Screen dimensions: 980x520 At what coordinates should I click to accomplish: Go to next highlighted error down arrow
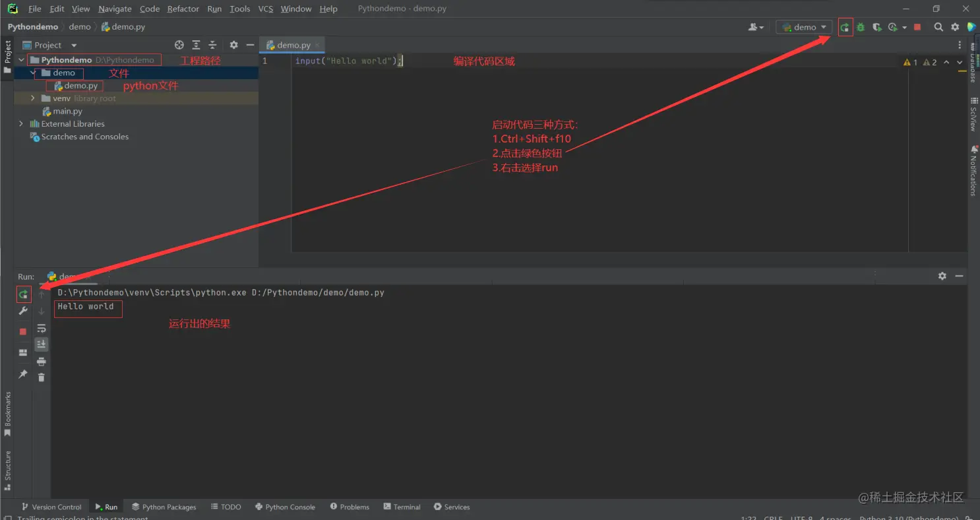(x=960, y=62)
